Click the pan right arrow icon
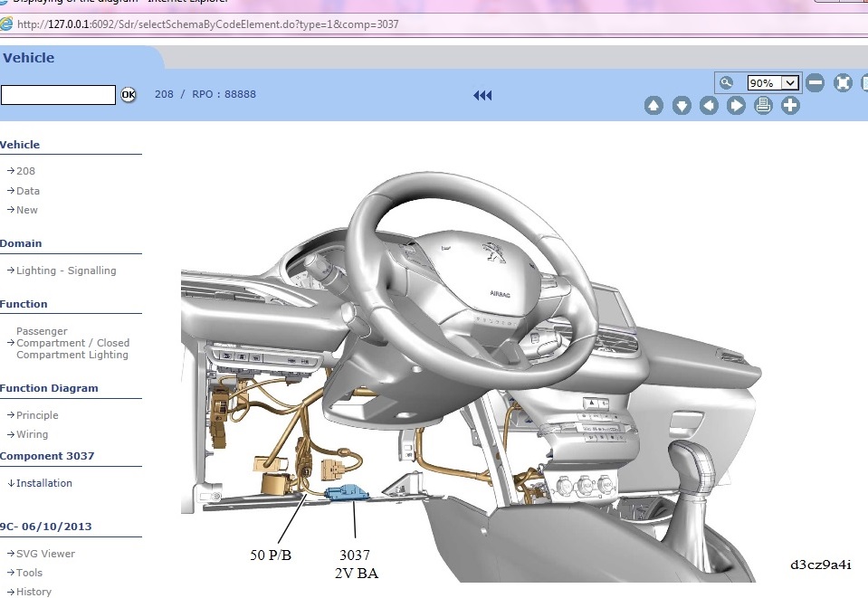 pos(736,106)
